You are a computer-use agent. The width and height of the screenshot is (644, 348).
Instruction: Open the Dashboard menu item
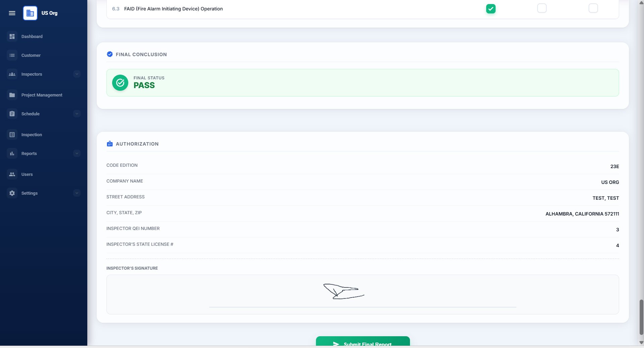44,36
